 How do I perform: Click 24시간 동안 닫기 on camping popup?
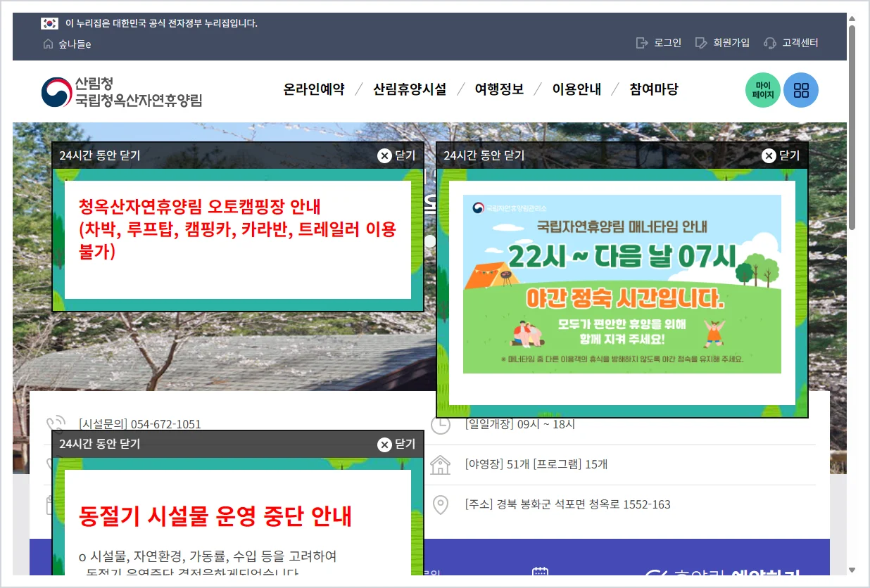coord(100,155)
